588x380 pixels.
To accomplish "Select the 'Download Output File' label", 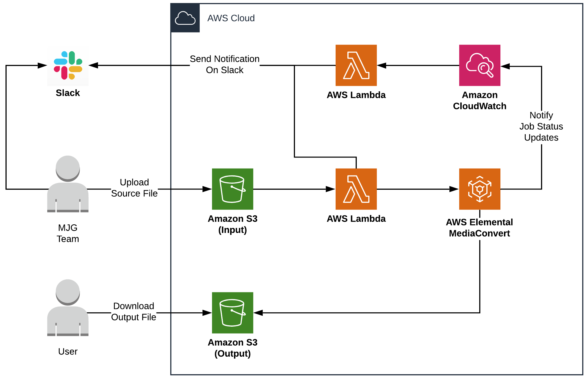I will coord(134,312).
